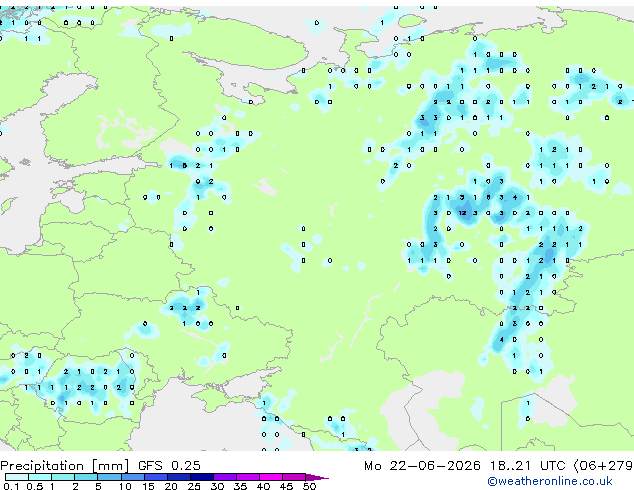Screen dimensions: 634x490
Task: Pick the 20–25 mm legend swatch
Action: point(178,477)
